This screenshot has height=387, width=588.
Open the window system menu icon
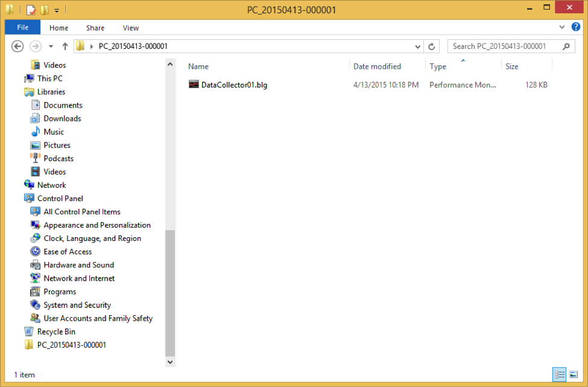click(10, 10)
